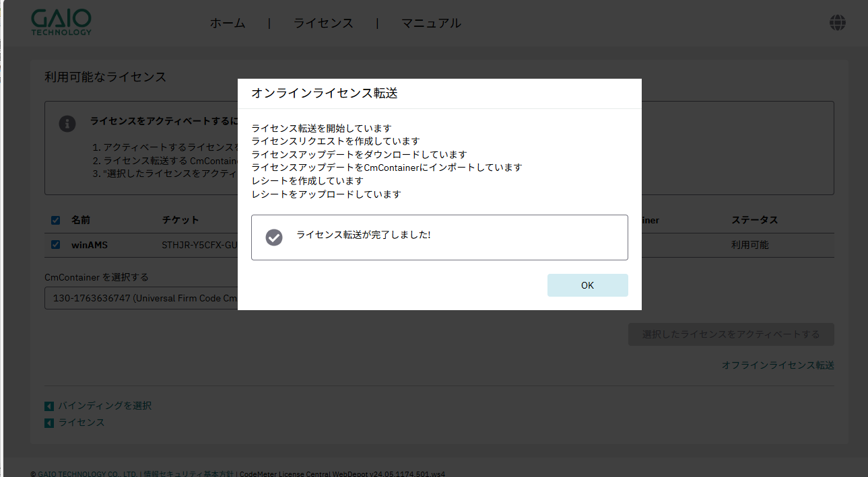Screen dimensions: 868x477
Task: Click the ステータス column header
Action: [x=754, y=220]
